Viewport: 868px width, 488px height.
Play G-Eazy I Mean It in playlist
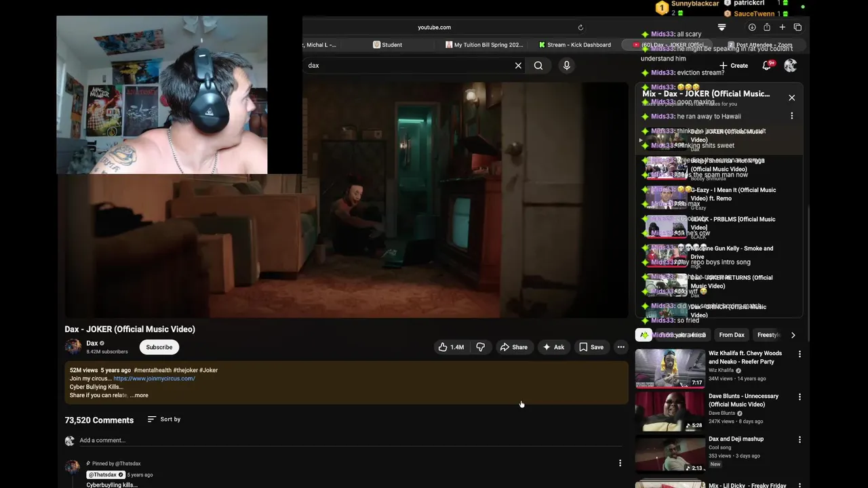coord(719,197)
